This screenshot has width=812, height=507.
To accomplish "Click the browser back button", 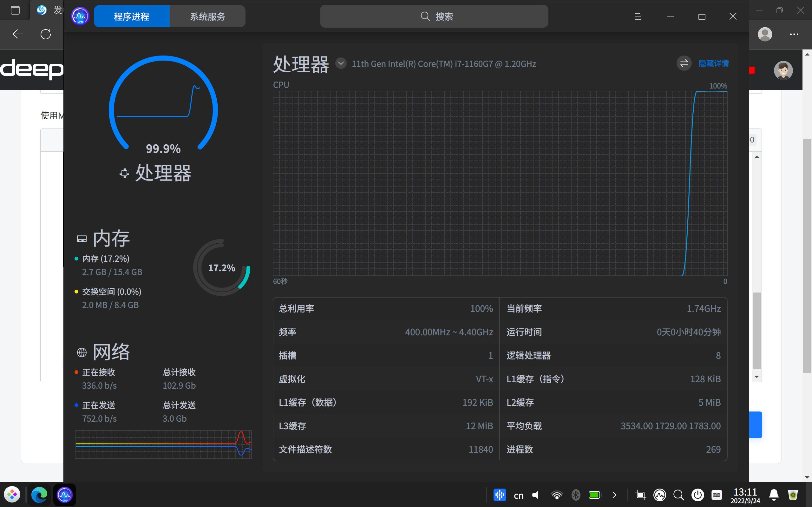I will tap(17, 34).
